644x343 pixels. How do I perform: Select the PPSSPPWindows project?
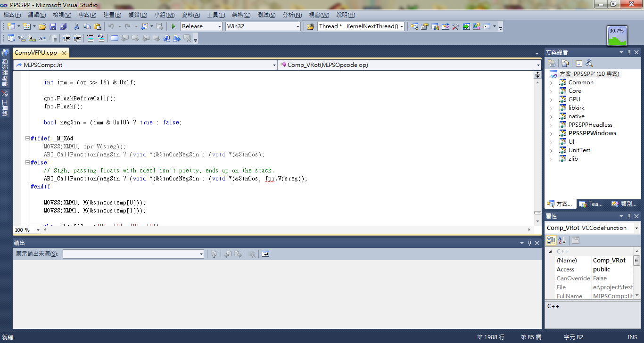tap(592, 133)
